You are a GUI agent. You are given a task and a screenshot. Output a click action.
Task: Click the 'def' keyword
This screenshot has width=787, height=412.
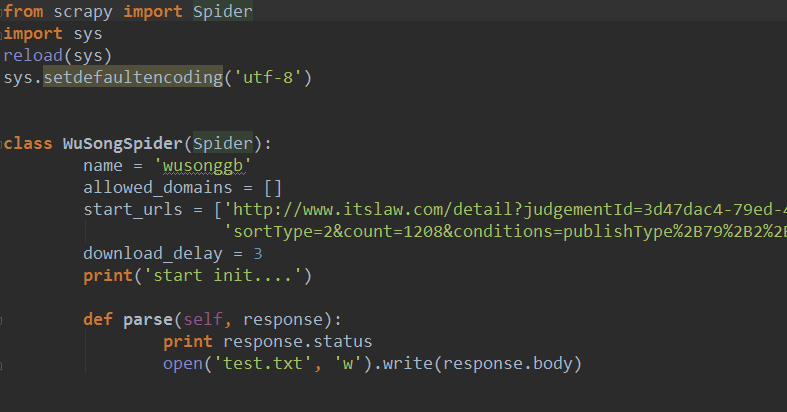(98, 320)
